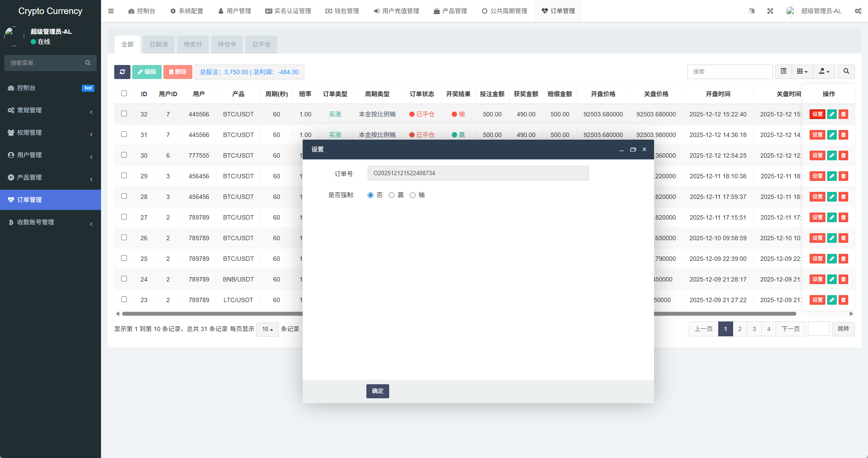Check the checkbox for order ID 29

[124, 176]
